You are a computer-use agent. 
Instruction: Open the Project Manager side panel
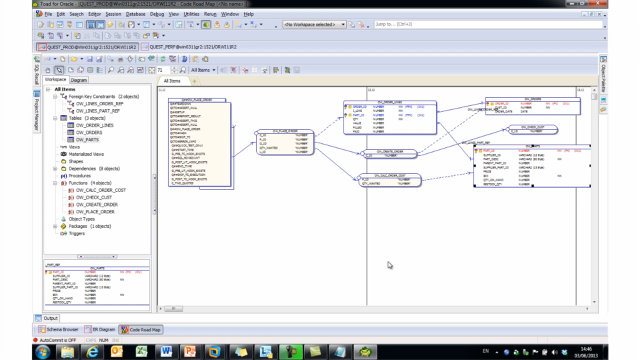pos(37,111)
